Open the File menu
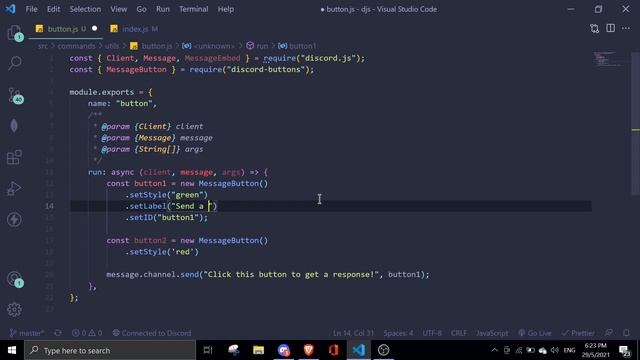Screen dimensions: 640x360 tap(31, 9)
